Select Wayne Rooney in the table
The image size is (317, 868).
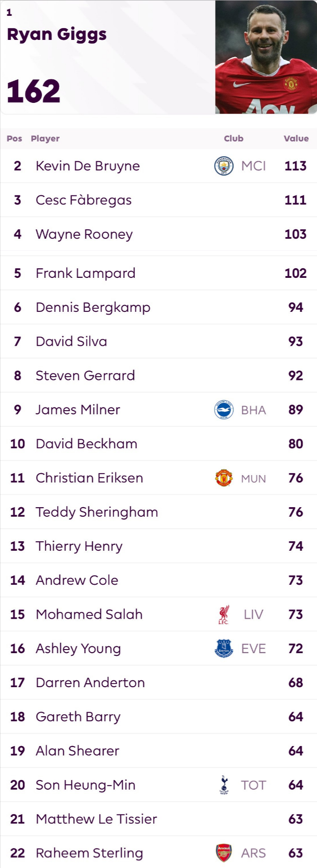click(84, 234)
